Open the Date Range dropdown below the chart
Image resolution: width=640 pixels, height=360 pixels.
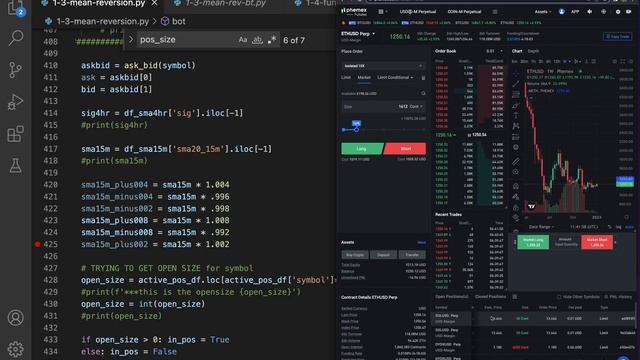(x=541, y=227)
